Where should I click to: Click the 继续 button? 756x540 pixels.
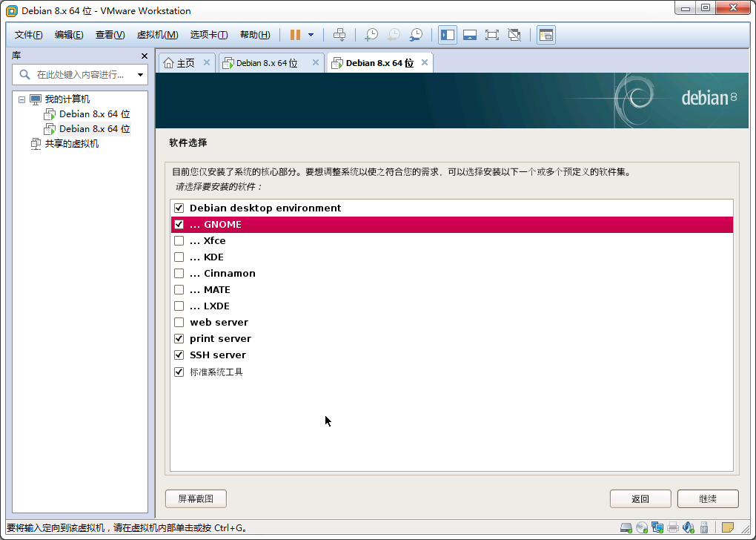(708, 499)
